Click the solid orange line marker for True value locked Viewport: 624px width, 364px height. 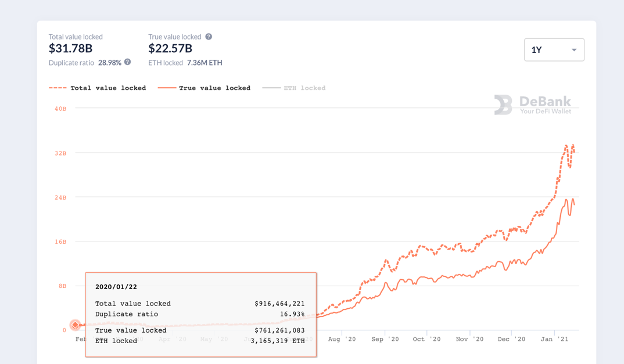(167, 88)
